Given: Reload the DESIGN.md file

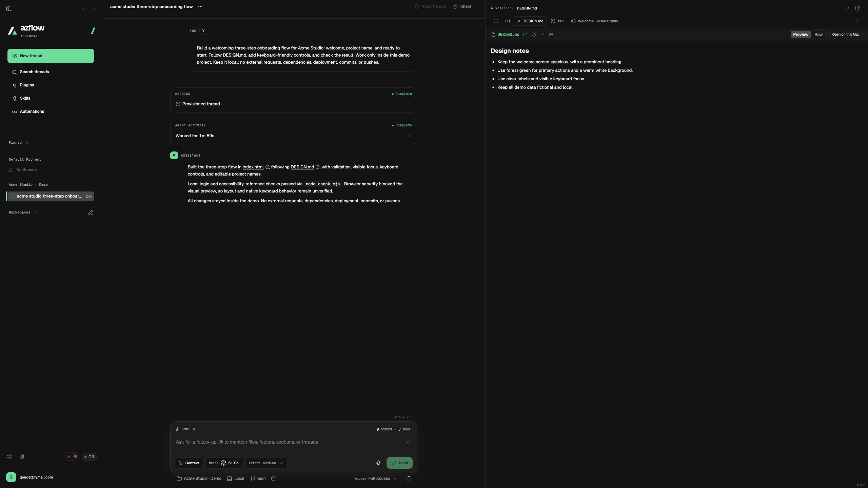Looking at the screenshot, I should pyautogui.click(x=525, y=35).
